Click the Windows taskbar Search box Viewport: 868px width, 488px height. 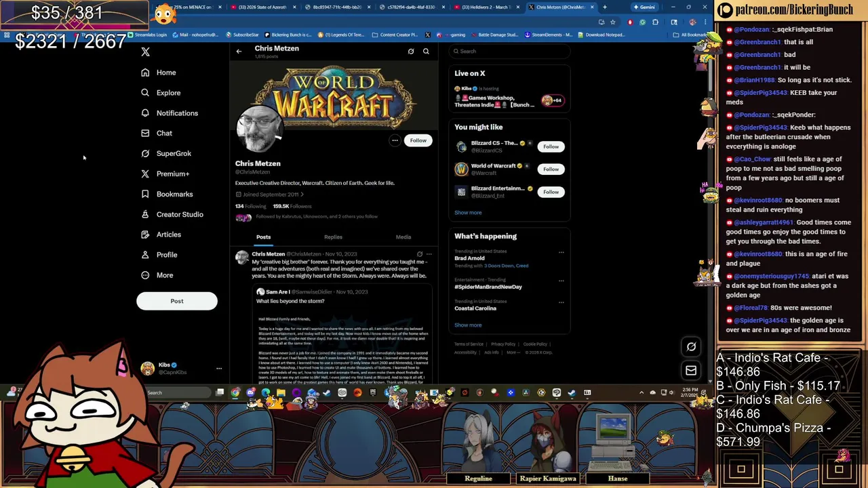(178, 392)
